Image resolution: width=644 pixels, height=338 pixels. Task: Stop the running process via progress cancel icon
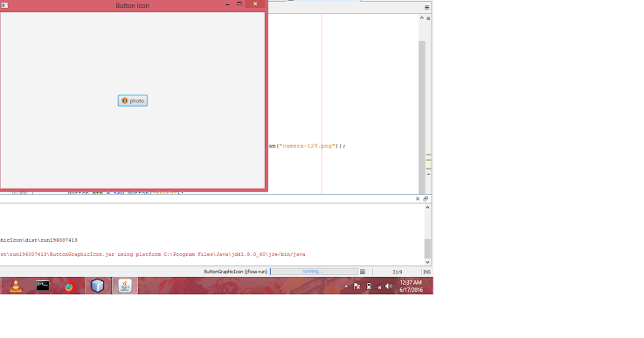[363, 272]
